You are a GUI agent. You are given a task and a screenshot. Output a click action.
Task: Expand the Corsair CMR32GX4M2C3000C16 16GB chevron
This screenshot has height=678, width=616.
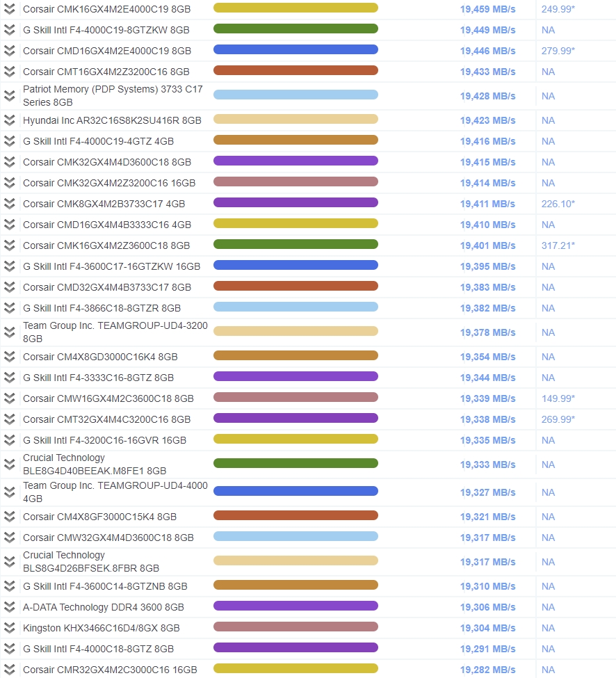coord(10,670)
